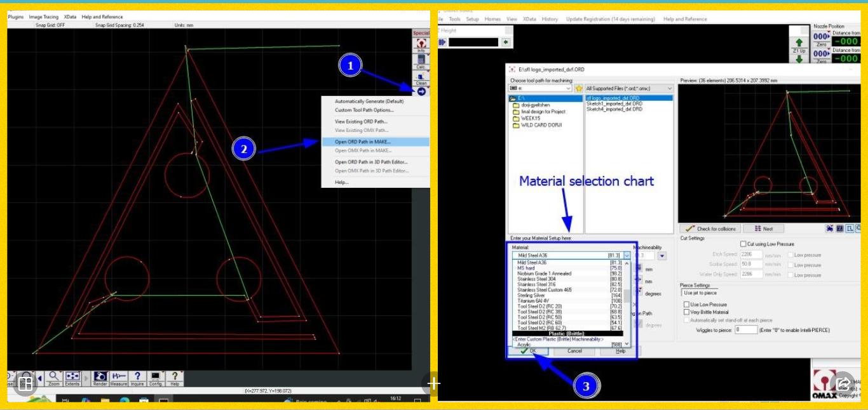Open the Machineability dropdown arrow
This screenshot has height=410, width=868.
(x=662, y=256)
